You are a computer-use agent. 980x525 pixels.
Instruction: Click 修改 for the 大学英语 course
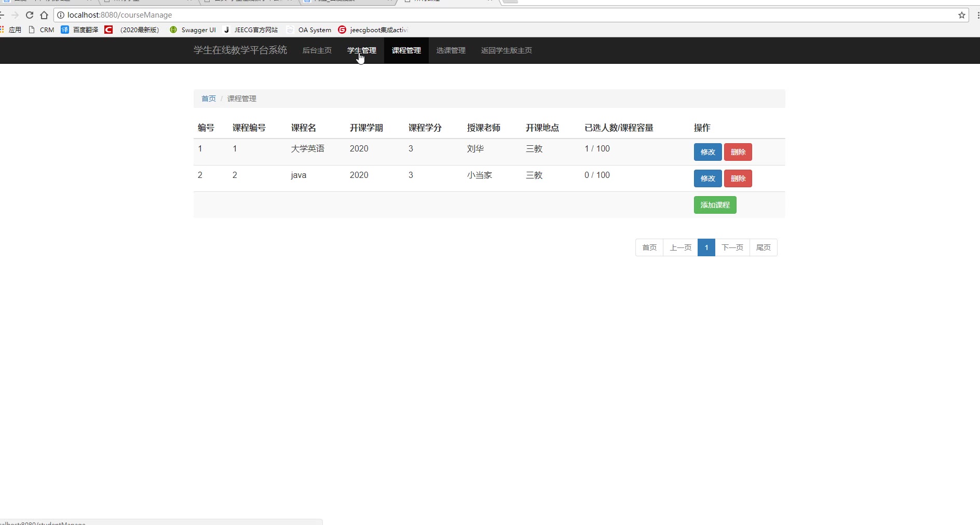708,152
